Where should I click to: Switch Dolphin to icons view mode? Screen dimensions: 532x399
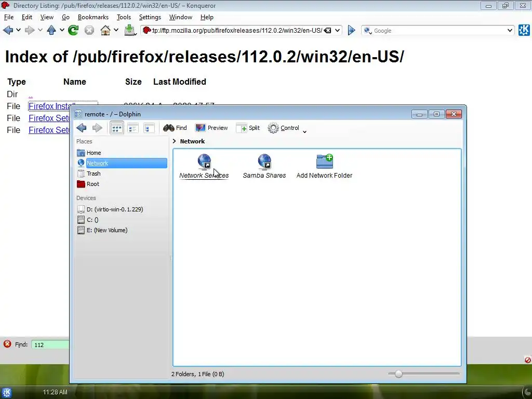pyautogui.click(x=117, y=128)
